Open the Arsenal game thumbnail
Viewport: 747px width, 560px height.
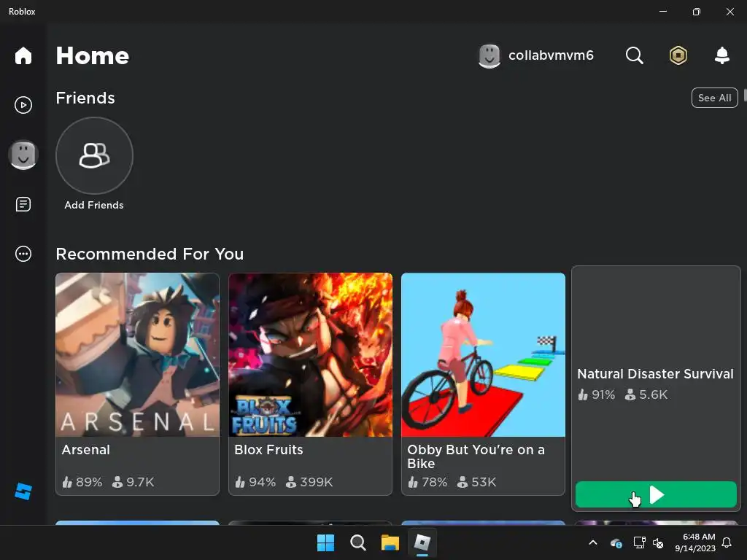coord(137,354)
